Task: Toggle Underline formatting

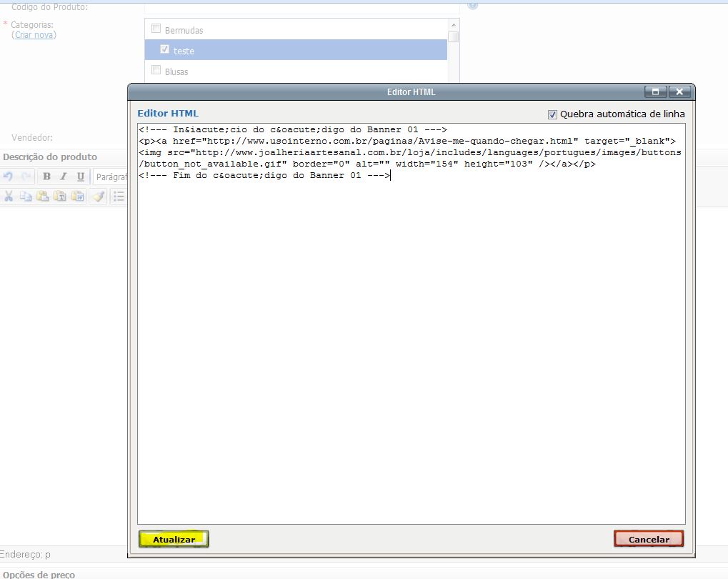Action: (x=80, y=177)
